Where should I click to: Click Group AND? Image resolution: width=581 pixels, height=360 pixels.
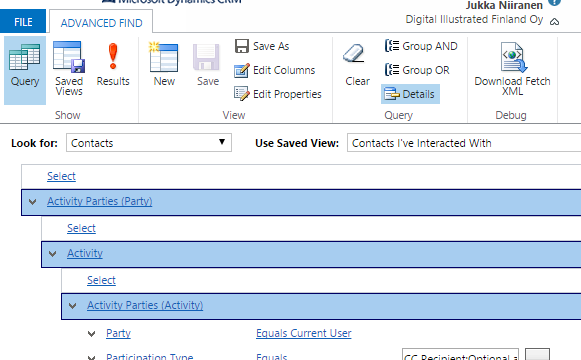pos(421,46)
